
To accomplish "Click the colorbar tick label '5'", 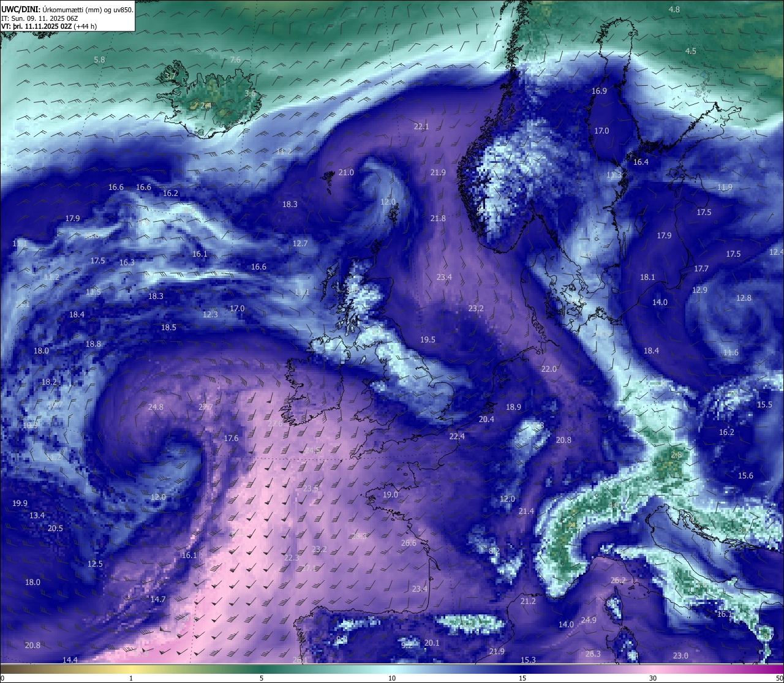I will (262, 678).
